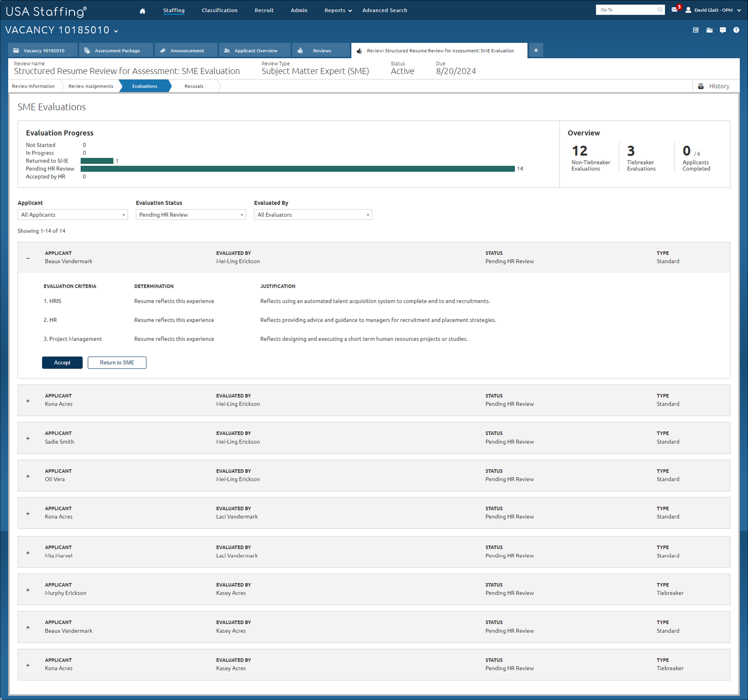Click the plus icon to add tab
The height and width of the screenshot is (700, 748).
tap(536, 51)
